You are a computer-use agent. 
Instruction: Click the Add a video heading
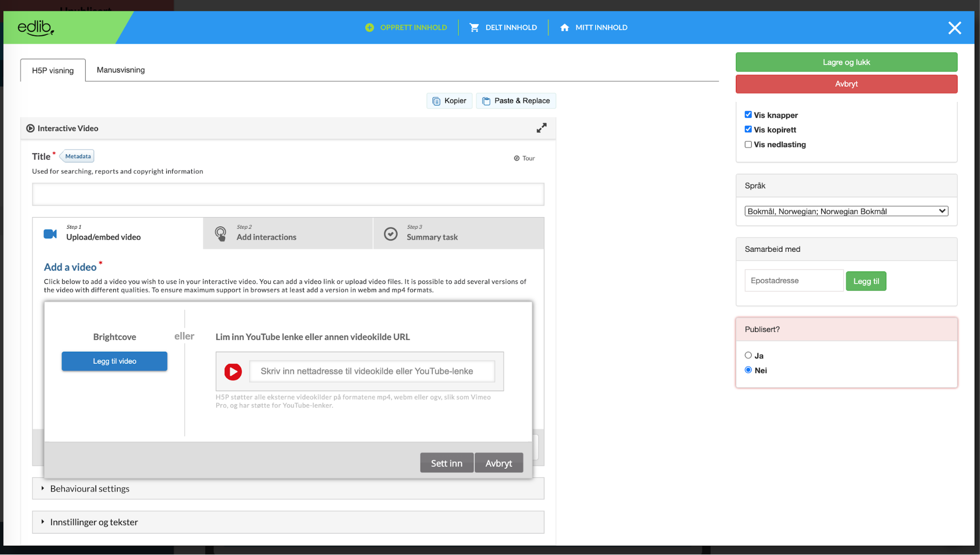coord(70,267)
